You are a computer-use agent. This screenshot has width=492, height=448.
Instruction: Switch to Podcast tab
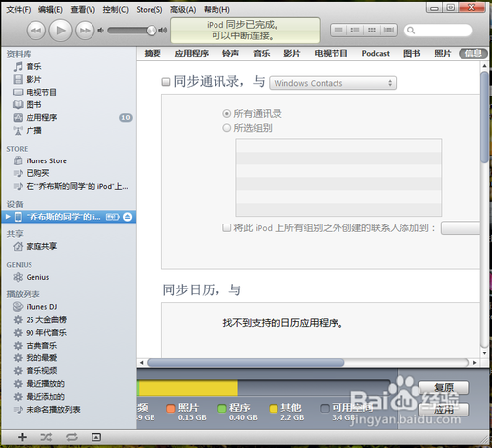pos(376,53)
